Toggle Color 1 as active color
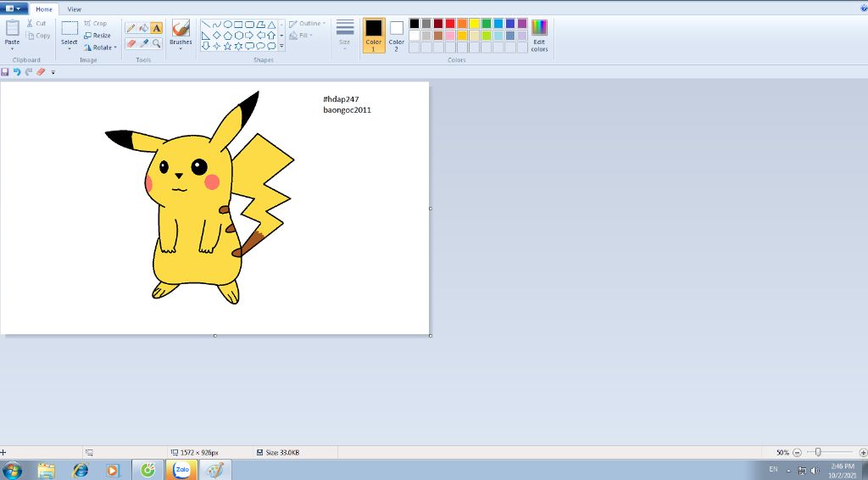The image size is (868, 480). (374, 35)
